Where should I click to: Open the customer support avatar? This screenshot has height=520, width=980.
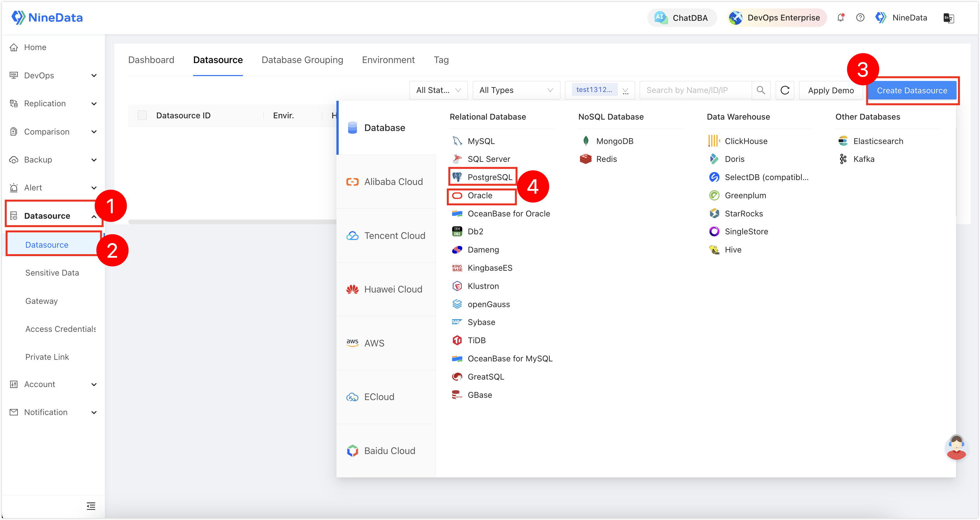pyautogui.click(x=956, y=447)
